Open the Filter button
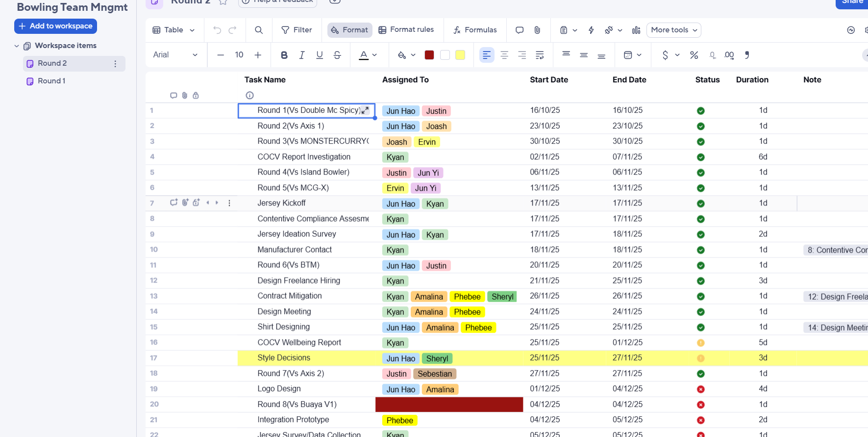Viewport: 868px width, 437px height. click(297, 30)
